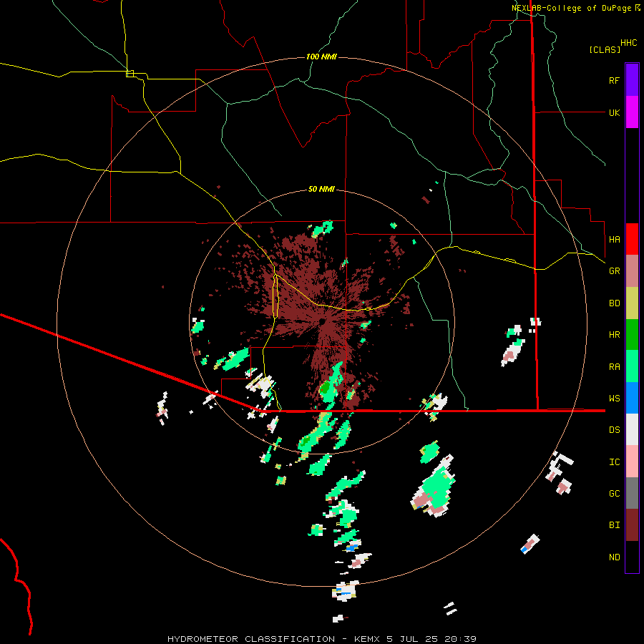Click the RF legend label
The height and width of the screenshot is (644, 644).
pos(614,80)
